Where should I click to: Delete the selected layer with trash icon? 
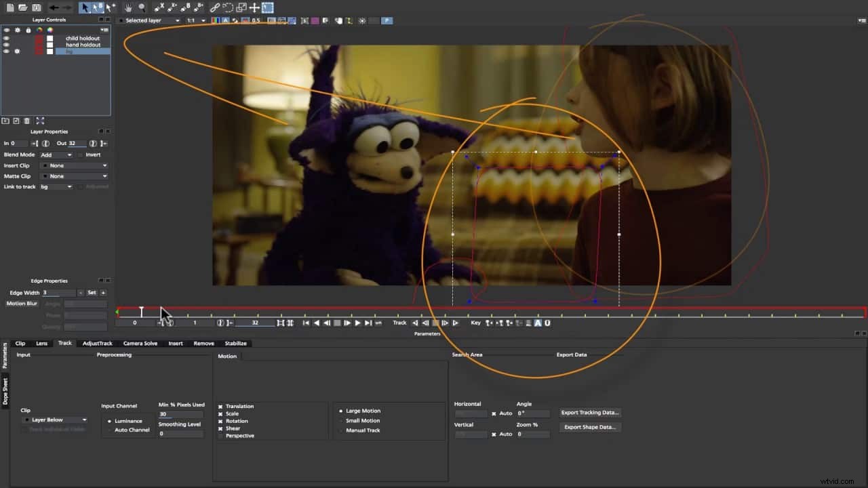[x=27, y=121]
